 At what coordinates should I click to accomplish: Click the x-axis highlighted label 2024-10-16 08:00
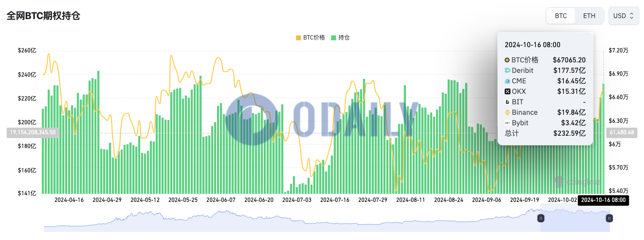[x=603, y=200]
